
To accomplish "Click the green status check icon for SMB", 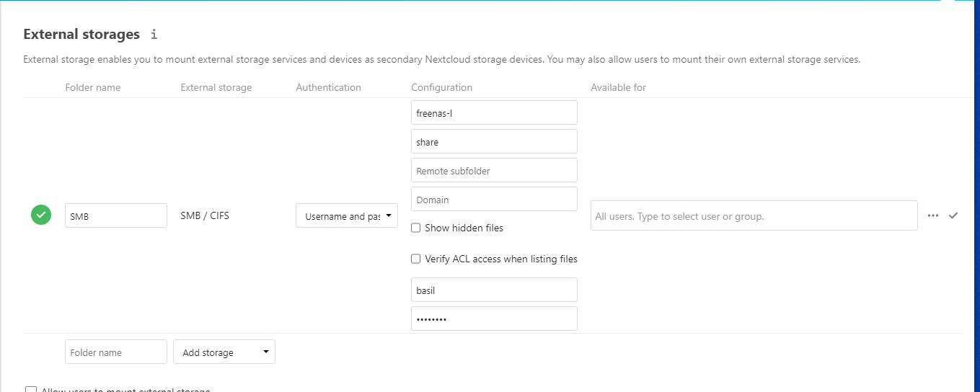I will [x=41, y=215].
